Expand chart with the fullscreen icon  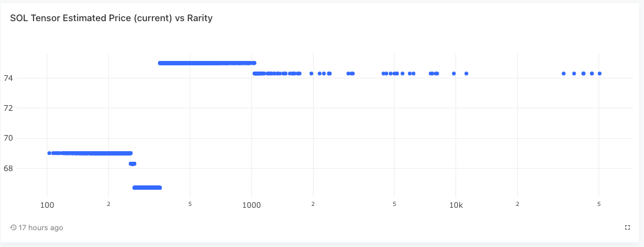[627, 228]
